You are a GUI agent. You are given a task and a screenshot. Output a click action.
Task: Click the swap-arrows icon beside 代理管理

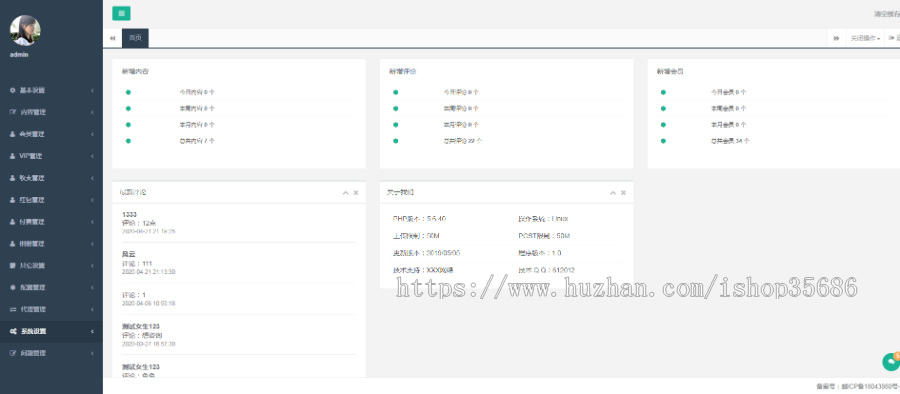(x=13, y=309)
